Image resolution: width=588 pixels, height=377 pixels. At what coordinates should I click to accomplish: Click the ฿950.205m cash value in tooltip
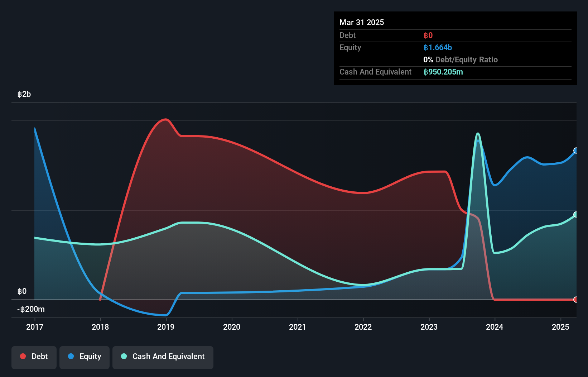[443, 72]
